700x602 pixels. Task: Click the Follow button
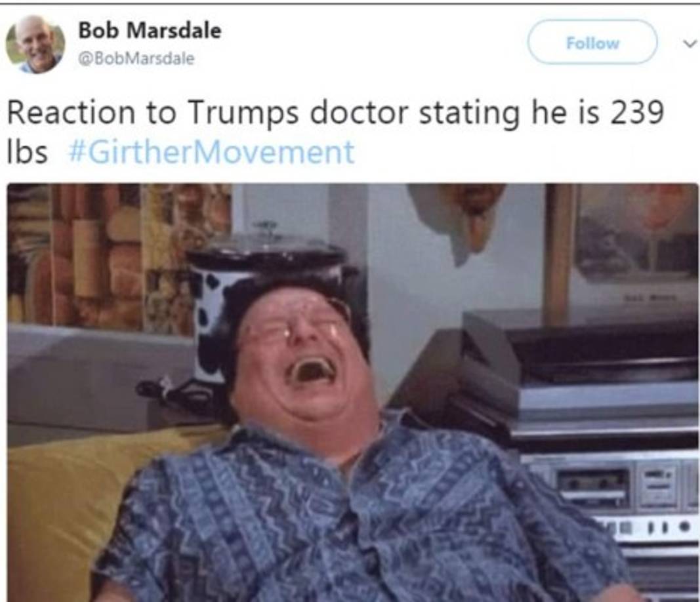(592, 43)
